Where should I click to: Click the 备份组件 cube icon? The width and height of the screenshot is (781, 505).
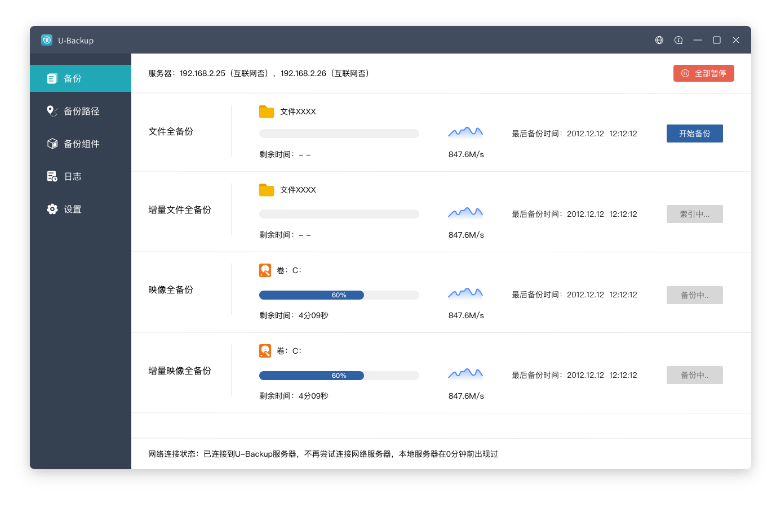click(52, 143)
